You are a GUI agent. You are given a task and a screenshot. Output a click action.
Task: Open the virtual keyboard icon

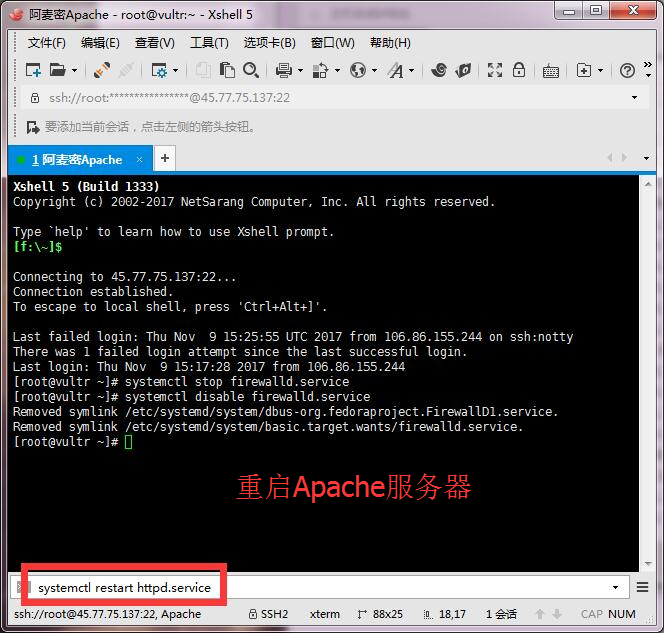[x=551, y=71]
